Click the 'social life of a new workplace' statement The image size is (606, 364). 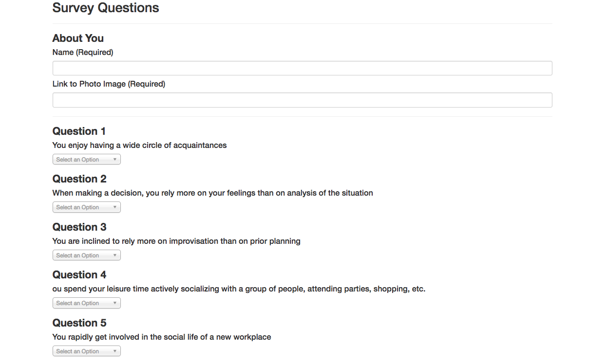point(162,337)
